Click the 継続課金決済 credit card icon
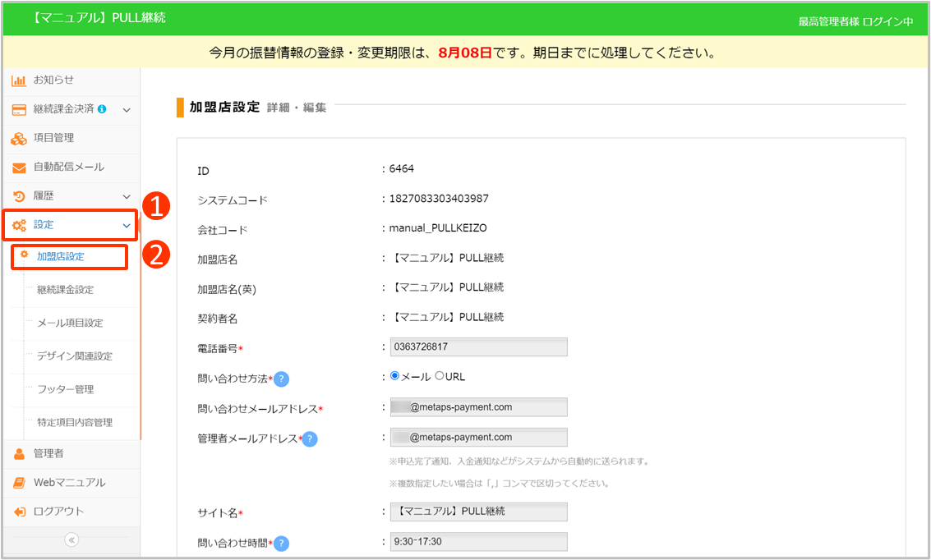The image size is (931, 560). 19,109
